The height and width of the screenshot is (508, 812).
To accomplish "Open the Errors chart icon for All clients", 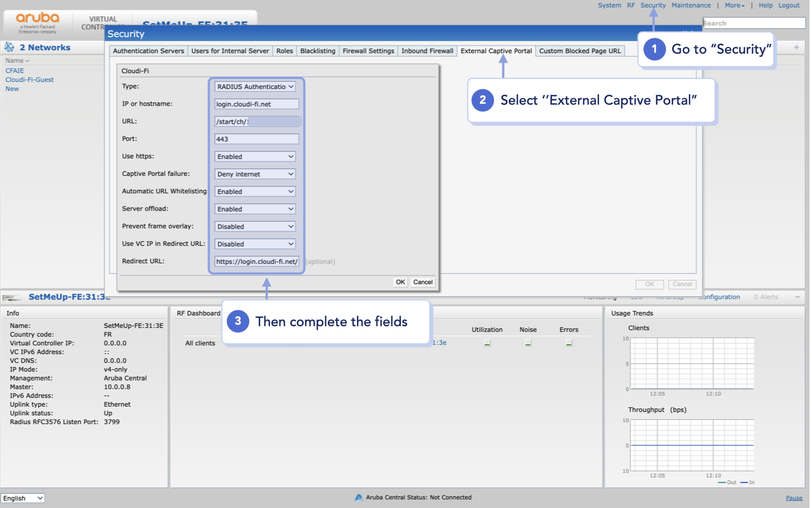I will tap(568, 342).
